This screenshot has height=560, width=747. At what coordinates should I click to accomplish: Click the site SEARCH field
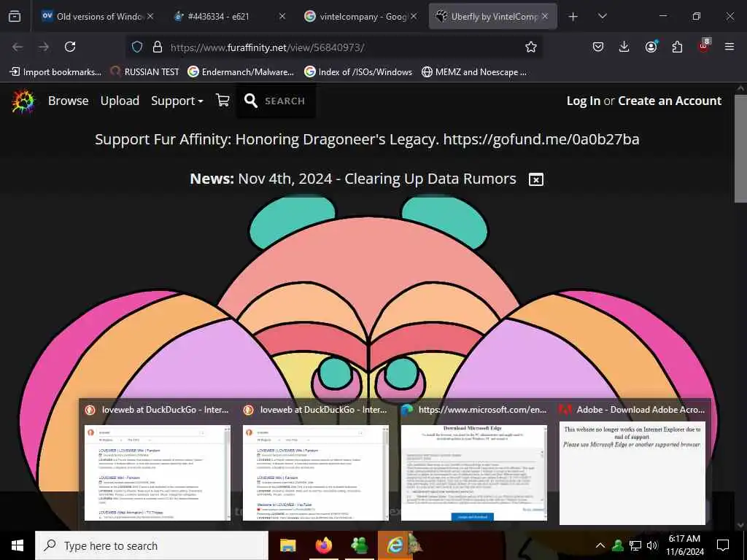pyautogui.click(x=285, y=101)
